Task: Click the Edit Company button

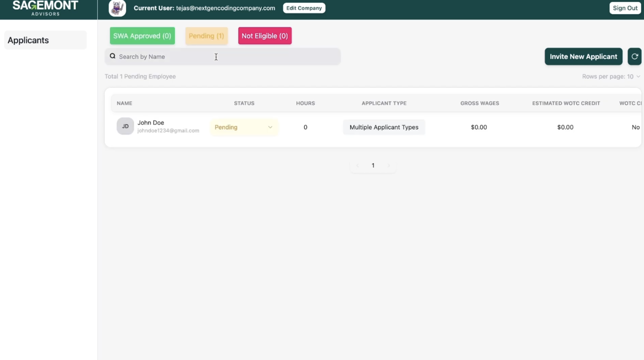Action: click(304, 8)
